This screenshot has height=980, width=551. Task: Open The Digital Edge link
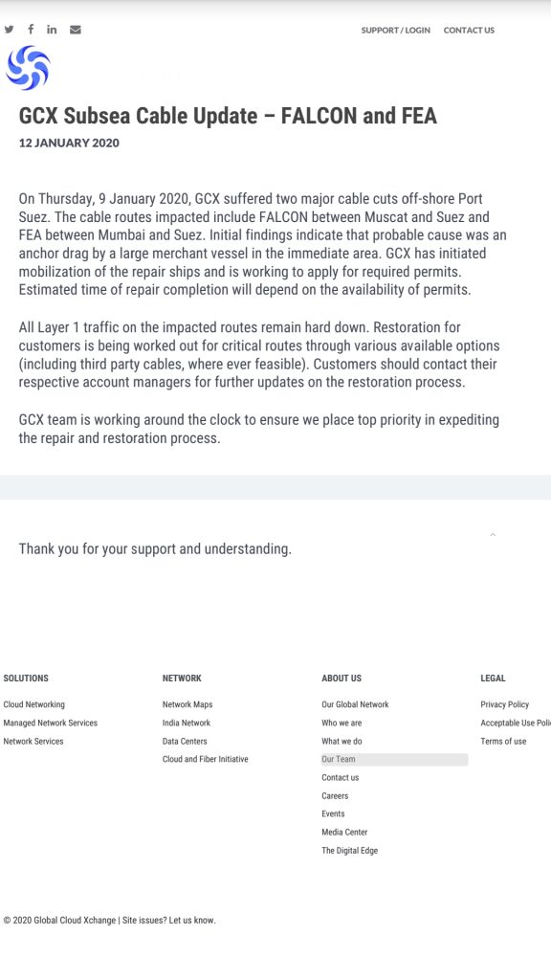click(349, 851)
